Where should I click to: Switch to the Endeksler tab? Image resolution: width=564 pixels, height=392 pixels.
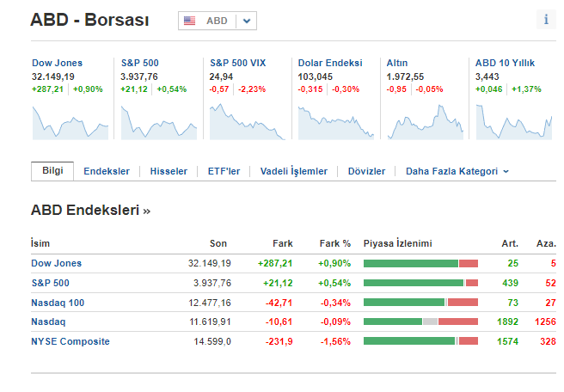pyautogui.click(x=107, y=171)
